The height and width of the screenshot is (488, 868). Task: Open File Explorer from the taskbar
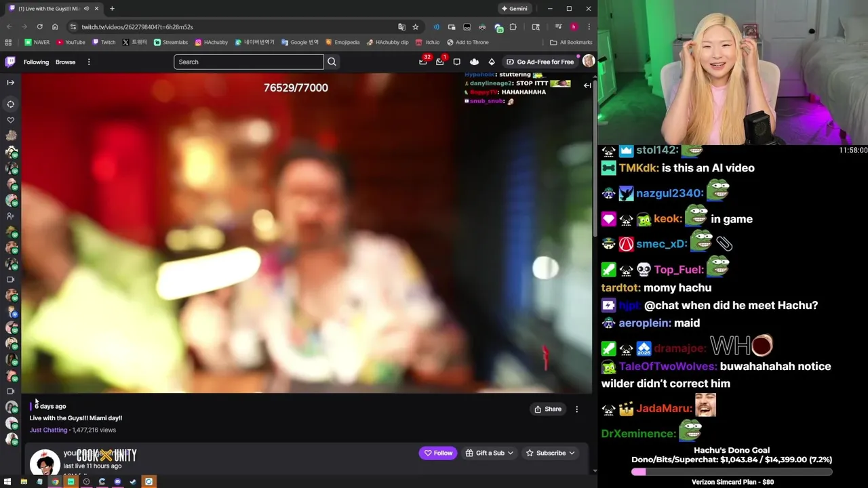(x=24, y=482)
